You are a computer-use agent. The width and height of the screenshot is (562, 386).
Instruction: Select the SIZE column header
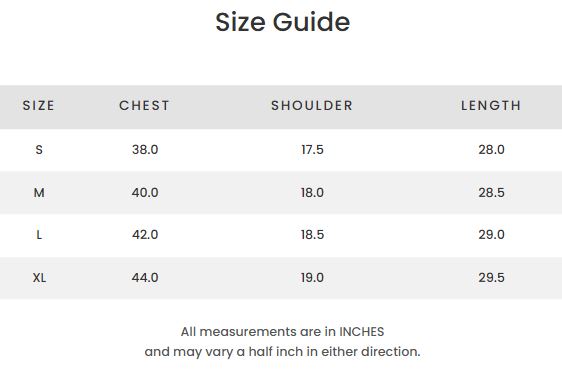coord(39,105)
